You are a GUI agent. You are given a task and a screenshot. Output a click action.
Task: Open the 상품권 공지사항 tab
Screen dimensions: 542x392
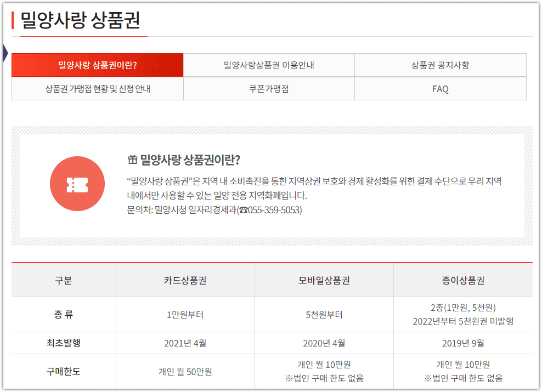[440, 65]
